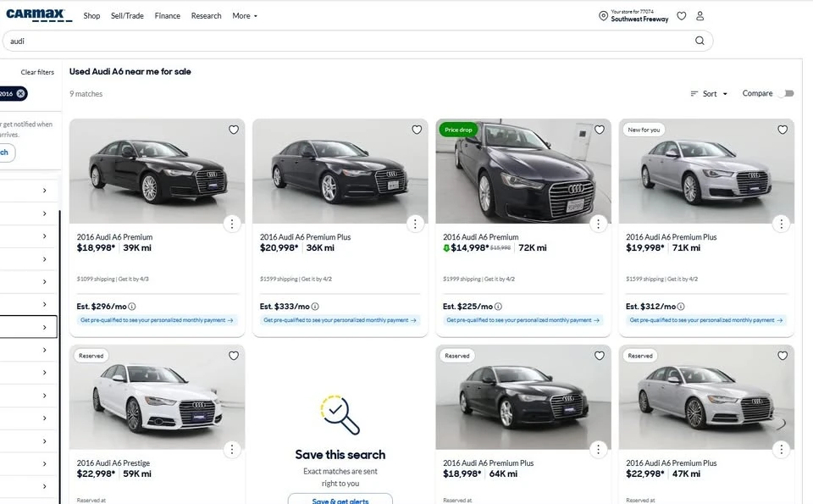
Task: Click $1099 shipping Get it by 4/3 text
Action: 113,279
